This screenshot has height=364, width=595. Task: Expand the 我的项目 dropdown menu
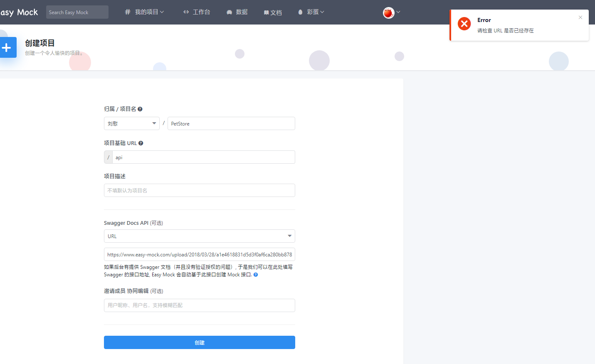(145, 12)
